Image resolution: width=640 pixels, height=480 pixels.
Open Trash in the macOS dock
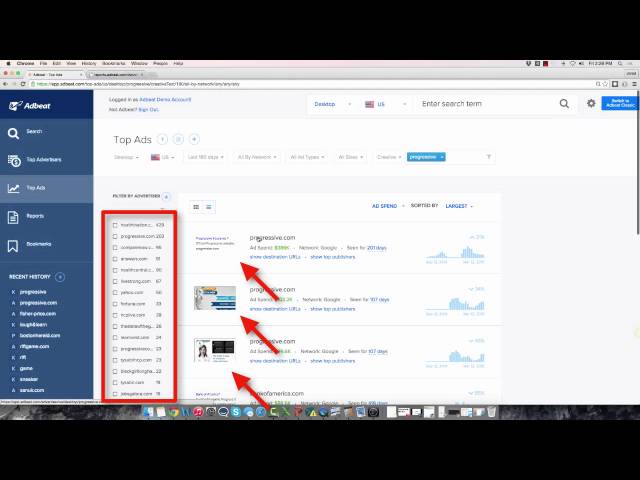click(491, 412)
